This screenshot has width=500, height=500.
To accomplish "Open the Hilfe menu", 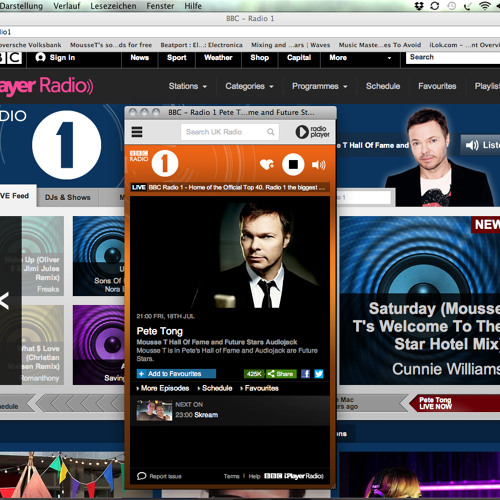I will point(193,6).
